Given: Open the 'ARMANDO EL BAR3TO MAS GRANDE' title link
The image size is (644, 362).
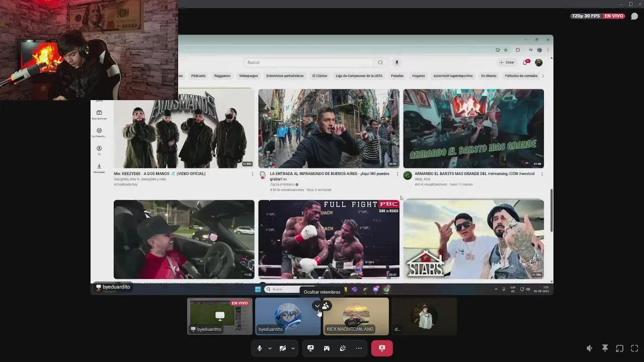Looking at the screenshot, I should tap(474, 173).
